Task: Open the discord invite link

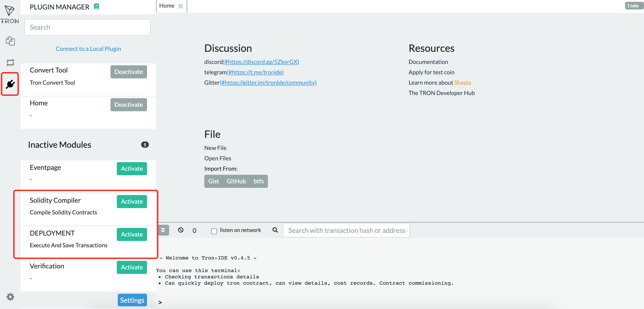Action: coord(261,62)
